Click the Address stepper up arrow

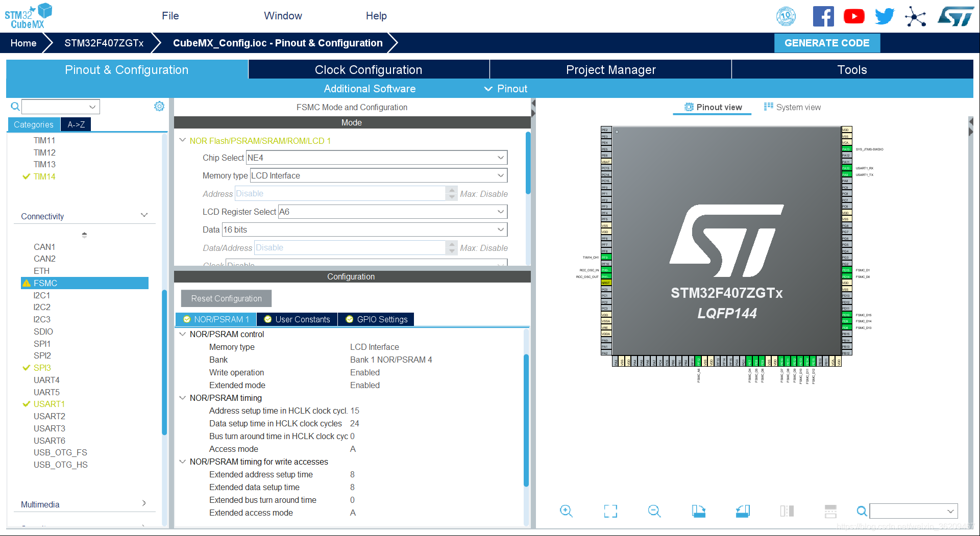[x=452, y=190]
